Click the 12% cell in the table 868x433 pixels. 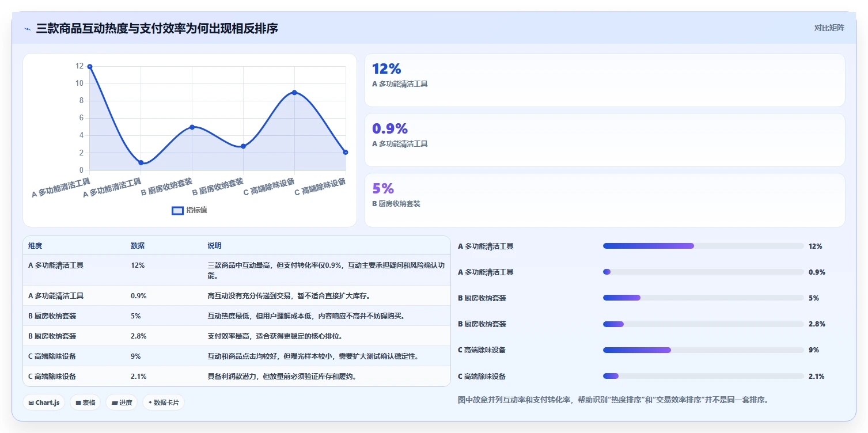(138, 265)
